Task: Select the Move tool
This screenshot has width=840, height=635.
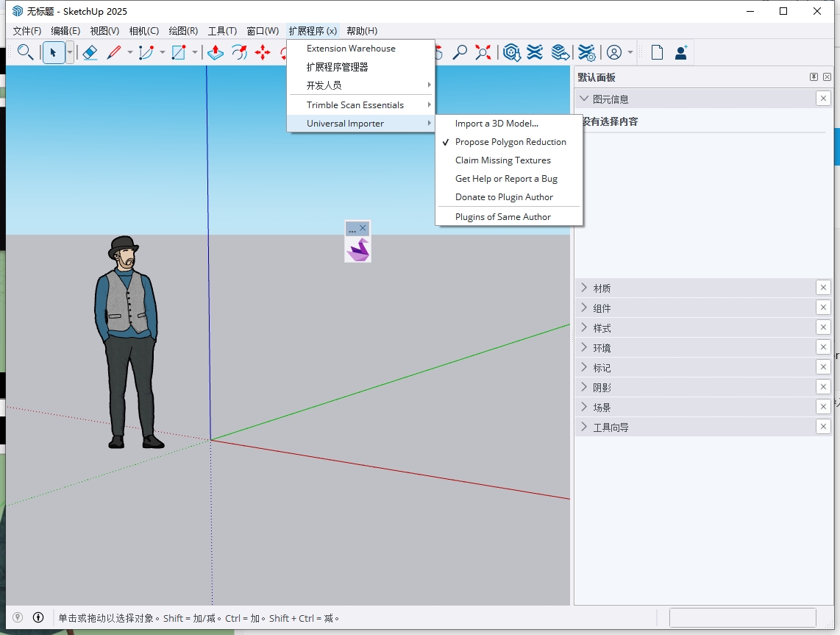Action: tap(263, 52)
